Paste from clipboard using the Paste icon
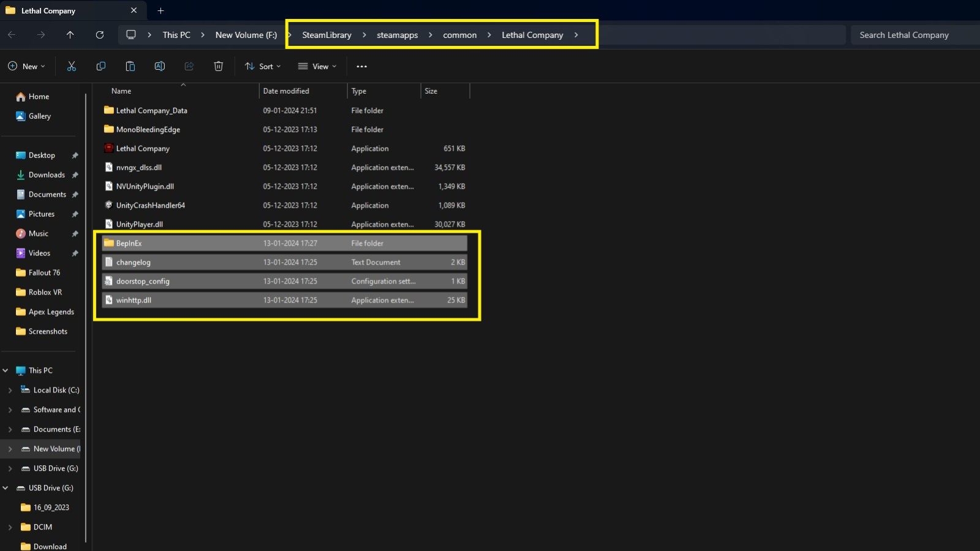The height and width of the screenshot is (551, 980). click(130, 66)
